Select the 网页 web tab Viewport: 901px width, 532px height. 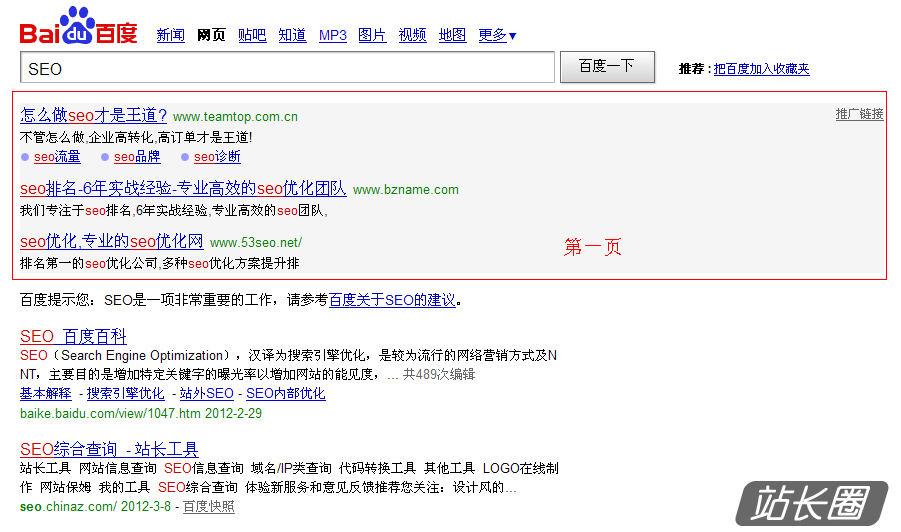pyautogui.click(x=211, y=35)
